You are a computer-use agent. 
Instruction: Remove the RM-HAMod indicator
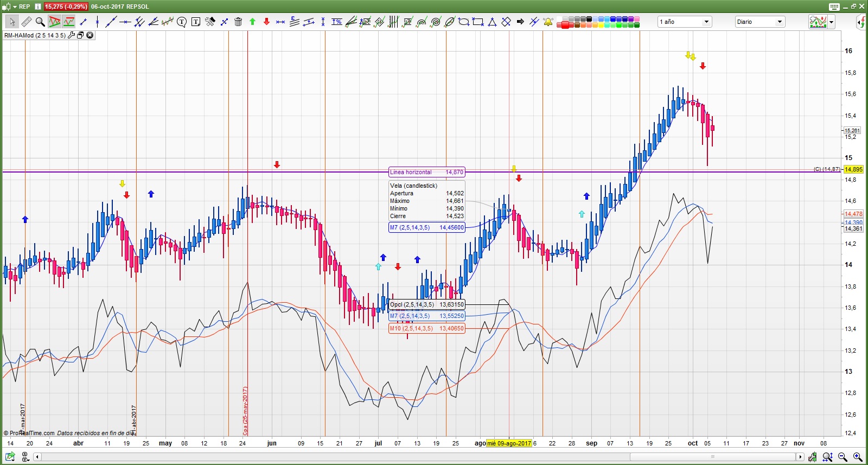pos(90,35)
